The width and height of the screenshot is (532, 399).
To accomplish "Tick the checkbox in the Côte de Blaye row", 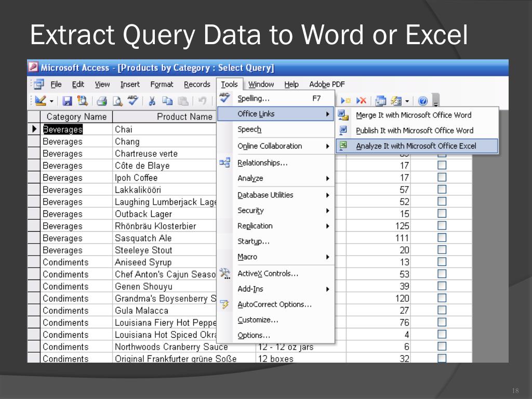I will [442, 166].
